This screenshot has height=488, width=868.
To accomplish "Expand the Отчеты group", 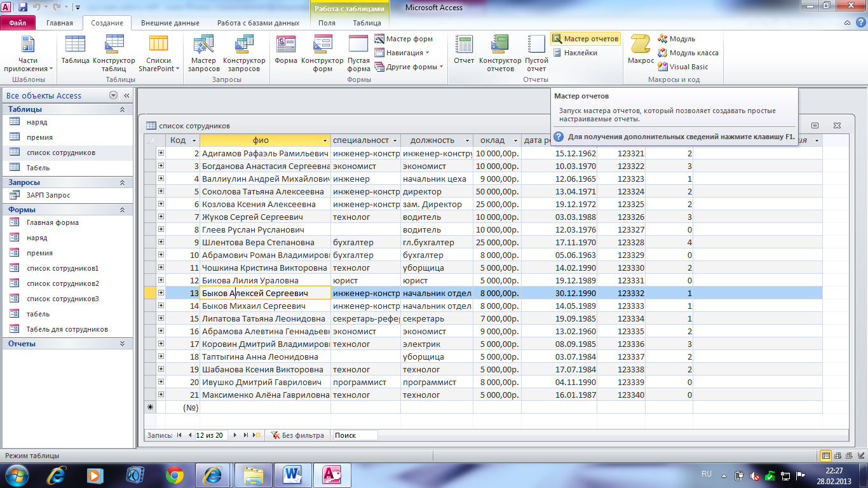I will (123, 344).
